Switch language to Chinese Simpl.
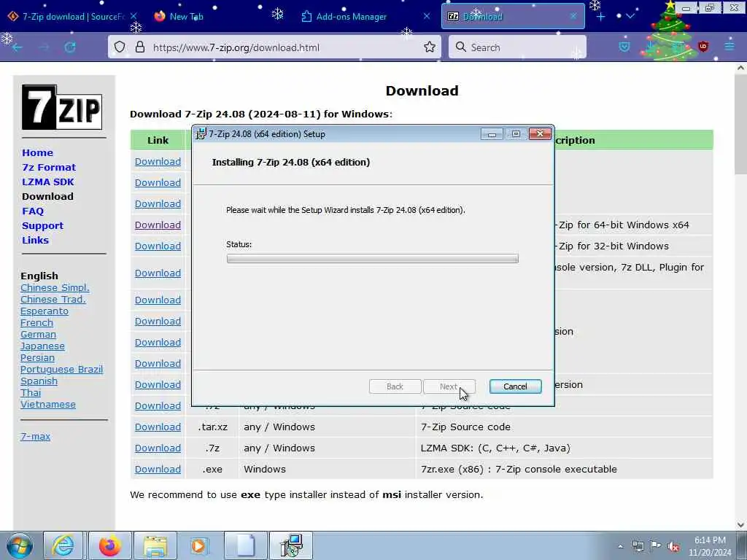Image resolution: width=747 pixels, height=560 pixels. click(x=55, y=287)
